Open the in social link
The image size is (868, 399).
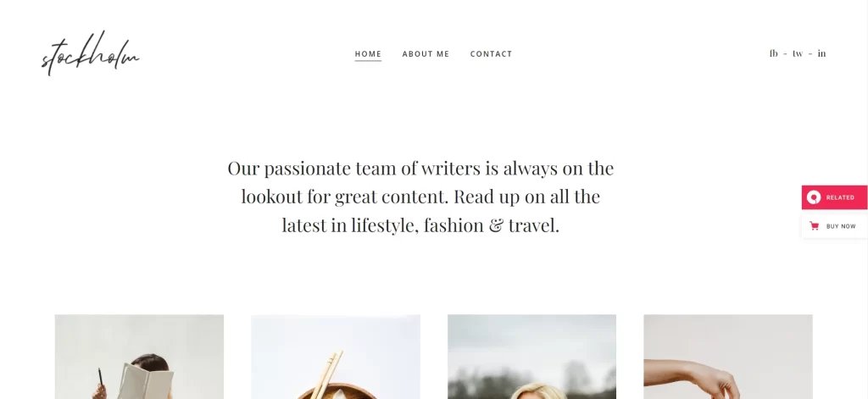[x=821, y=53]
